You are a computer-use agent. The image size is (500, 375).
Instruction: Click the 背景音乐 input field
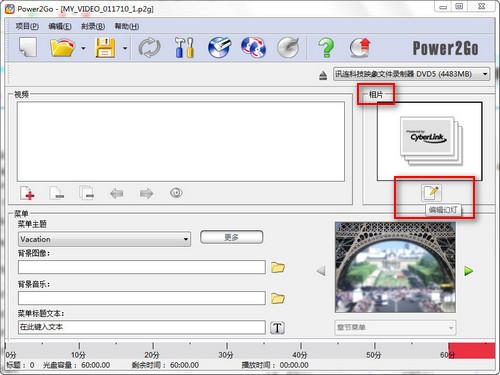click(x=142, y=298)
